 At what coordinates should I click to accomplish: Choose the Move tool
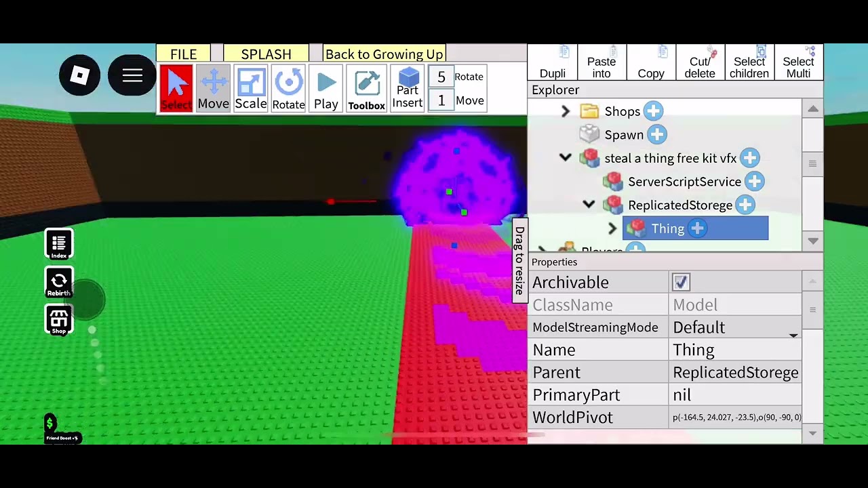click(214, 88)
